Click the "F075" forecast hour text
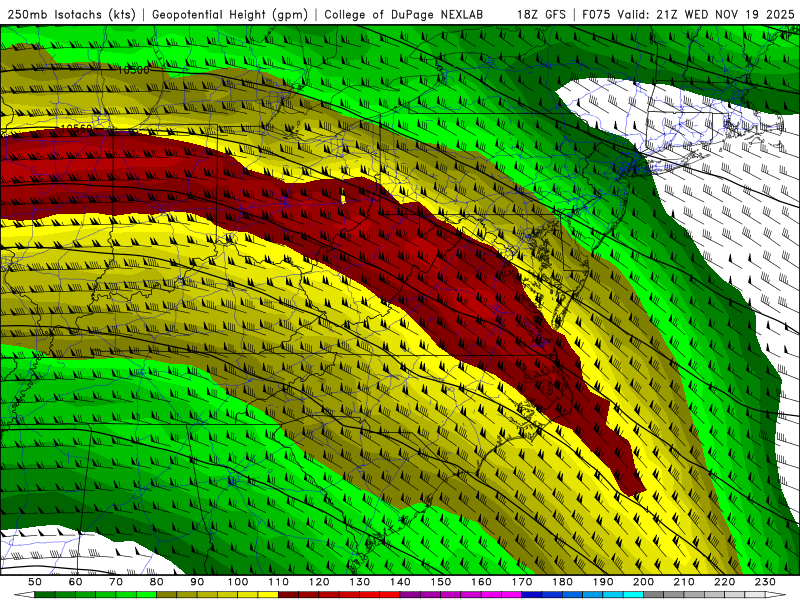 pyautogui.click(x=596, y=15)
